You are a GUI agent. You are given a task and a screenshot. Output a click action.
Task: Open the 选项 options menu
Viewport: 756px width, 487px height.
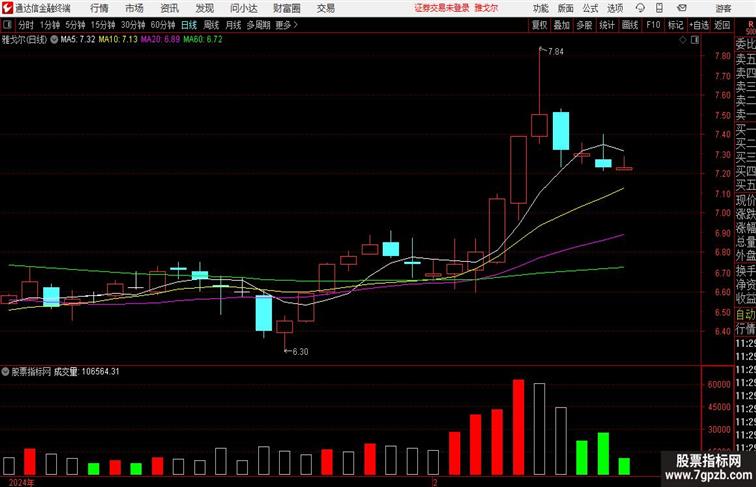click(x=615, y=8)
